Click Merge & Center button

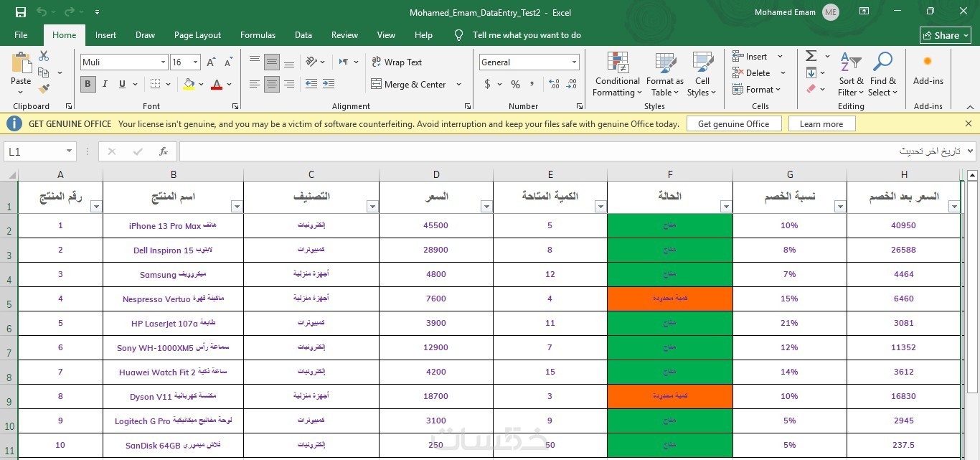pos(409,84)
